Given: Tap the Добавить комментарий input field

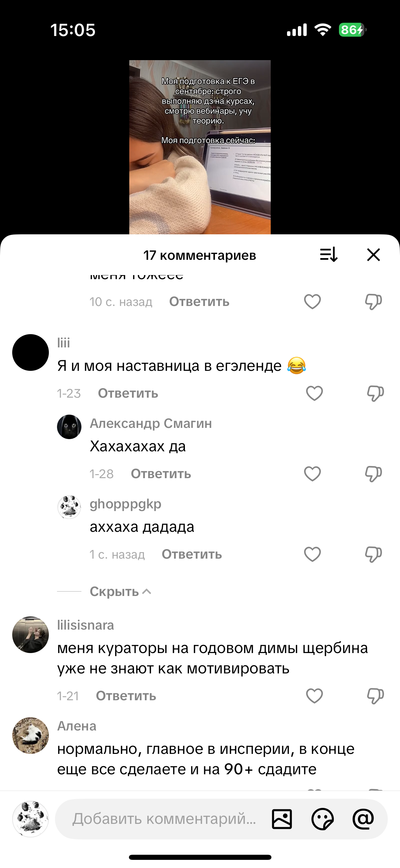Looking at the screenshot, I should point(164,819).
